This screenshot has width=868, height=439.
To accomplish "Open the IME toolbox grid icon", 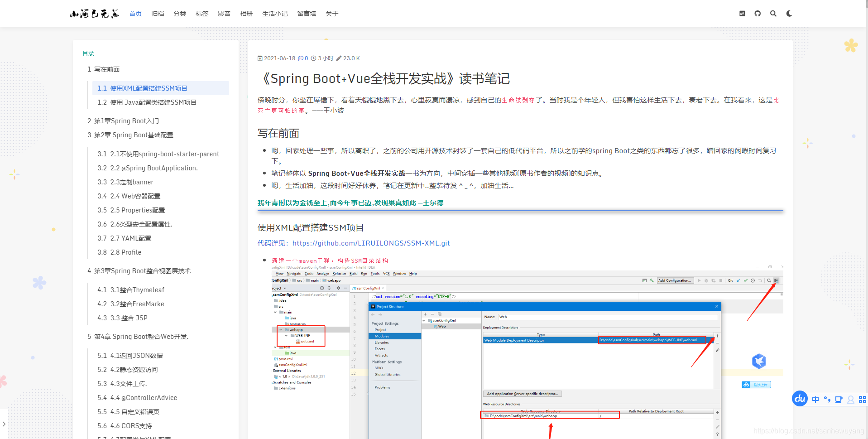I will click(862, 400).
